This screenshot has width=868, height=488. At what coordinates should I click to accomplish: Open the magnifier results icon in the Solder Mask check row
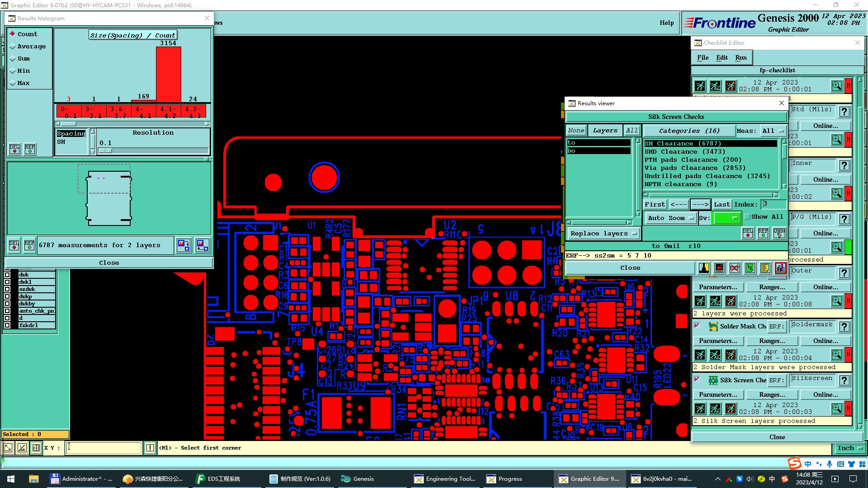(837, 355)
